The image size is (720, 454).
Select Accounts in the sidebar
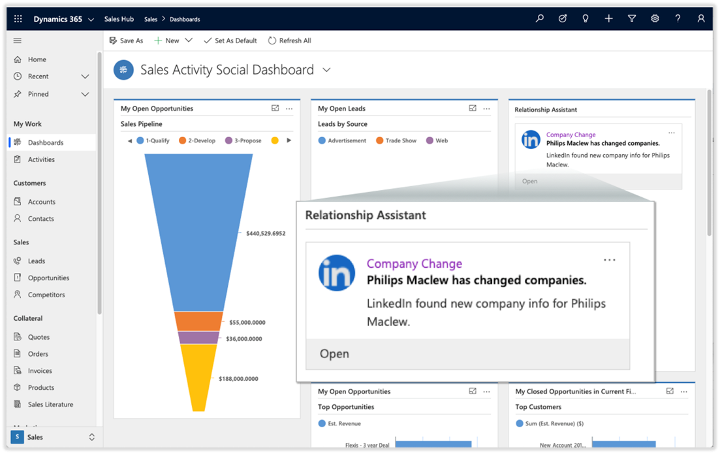[x=41, y=201]
